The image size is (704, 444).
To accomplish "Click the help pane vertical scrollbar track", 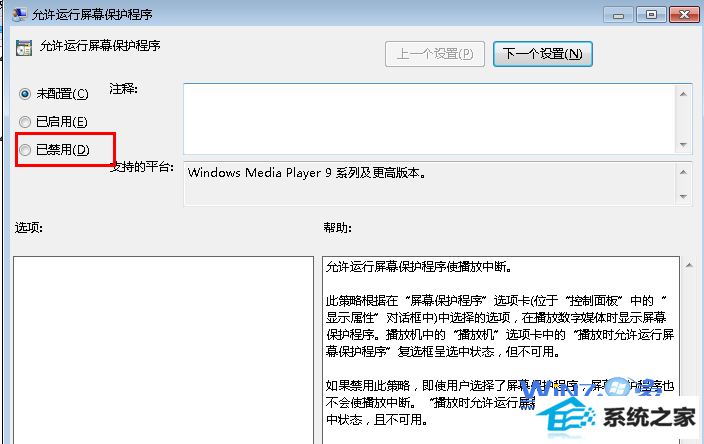I will (688, 350).
